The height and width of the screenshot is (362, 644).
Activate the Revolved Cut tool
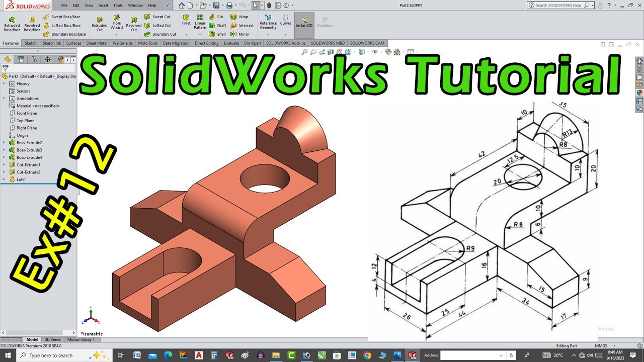pos(134,24)
